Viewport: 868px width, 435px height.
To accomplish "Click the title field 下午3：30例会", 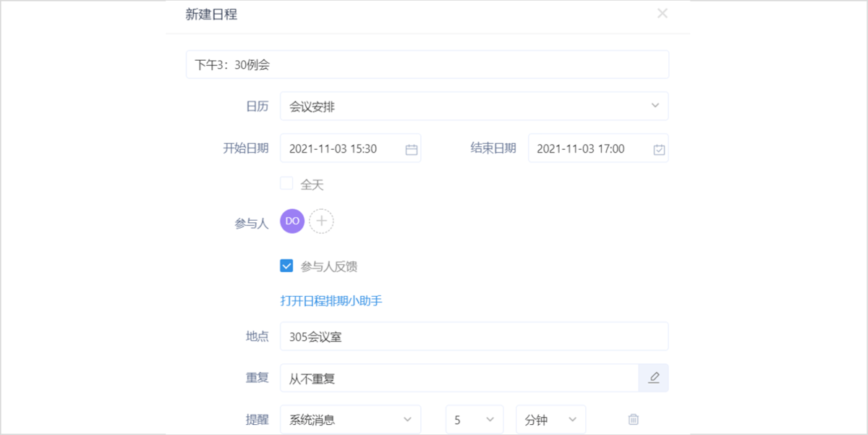I will click(x=427, y=64).
